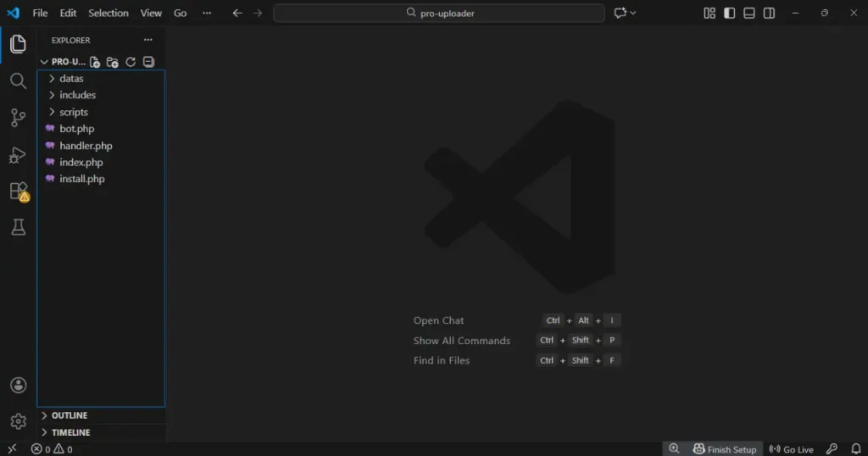Open notifications bell in status bar
Viewport: 868px width, 456px height.
856,449
